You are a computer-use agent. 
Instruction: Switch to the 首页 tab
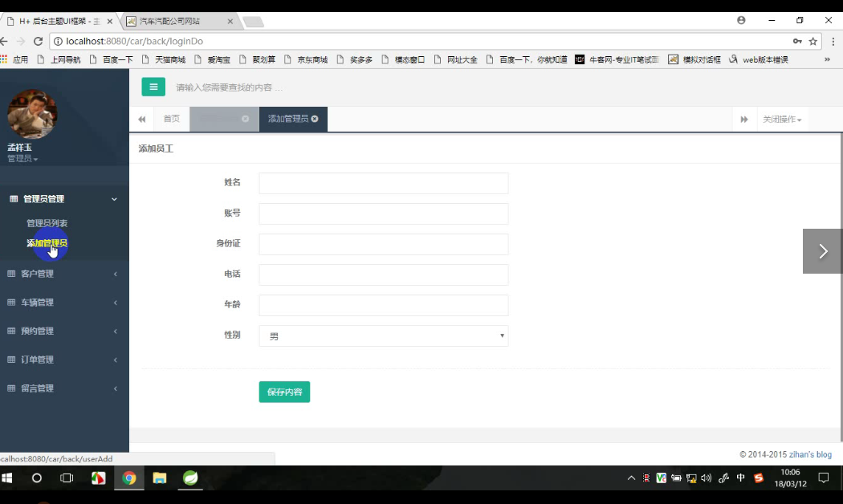[x=172, y=119]
